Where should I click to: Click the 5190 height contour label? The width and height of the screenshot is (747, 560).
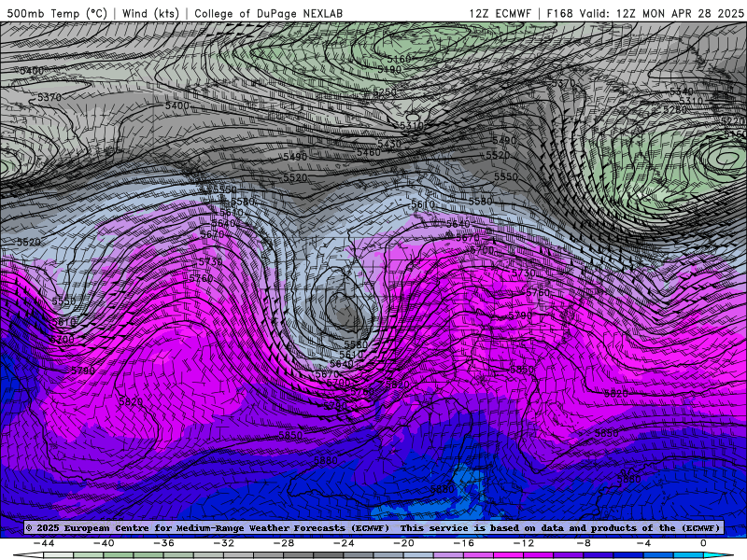389,69
